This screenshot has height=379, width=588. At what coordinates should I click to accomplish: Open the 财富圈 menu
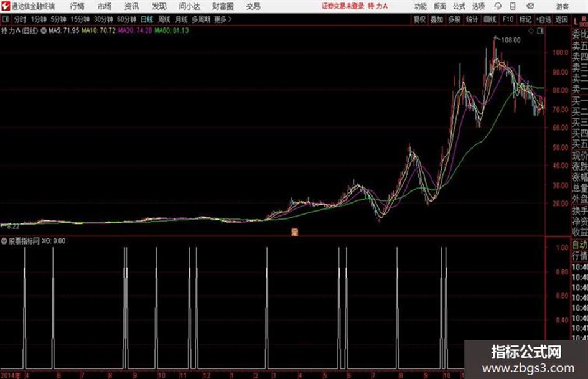click(x=223, y=6)
